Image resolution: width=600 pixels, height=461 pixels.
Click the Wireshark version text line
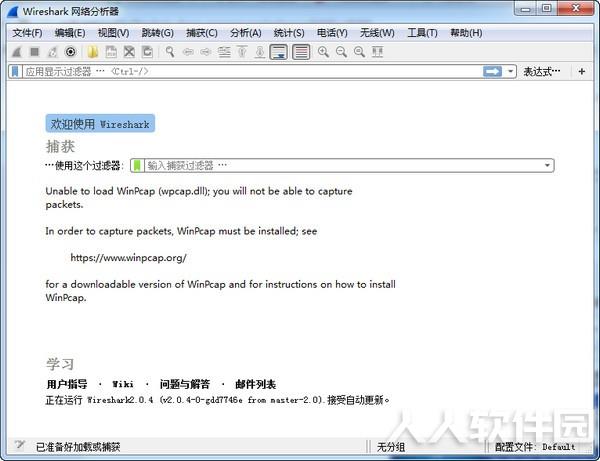pyautogui.click(x=217, y=400)
